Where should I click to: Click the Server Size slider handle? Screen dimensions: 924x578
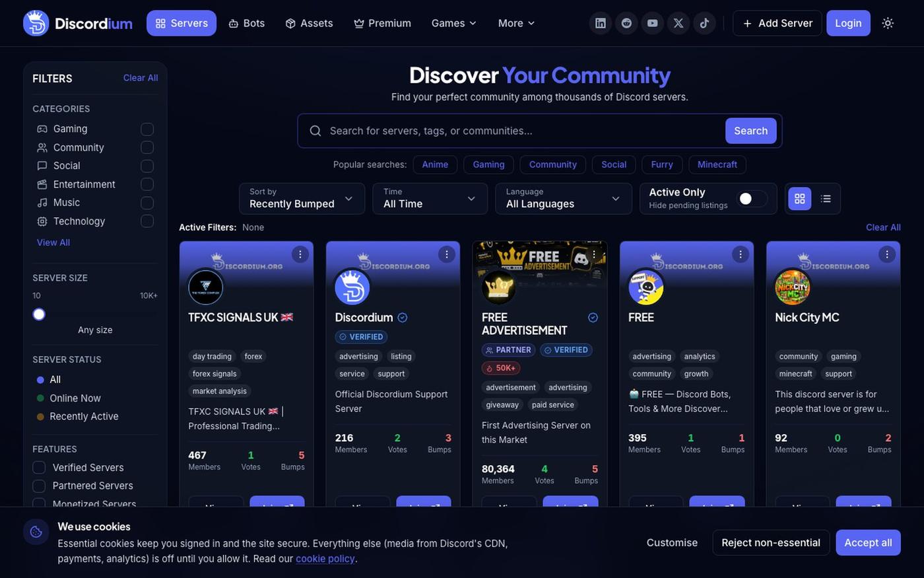pyautogui.click(x=39, y=314)
